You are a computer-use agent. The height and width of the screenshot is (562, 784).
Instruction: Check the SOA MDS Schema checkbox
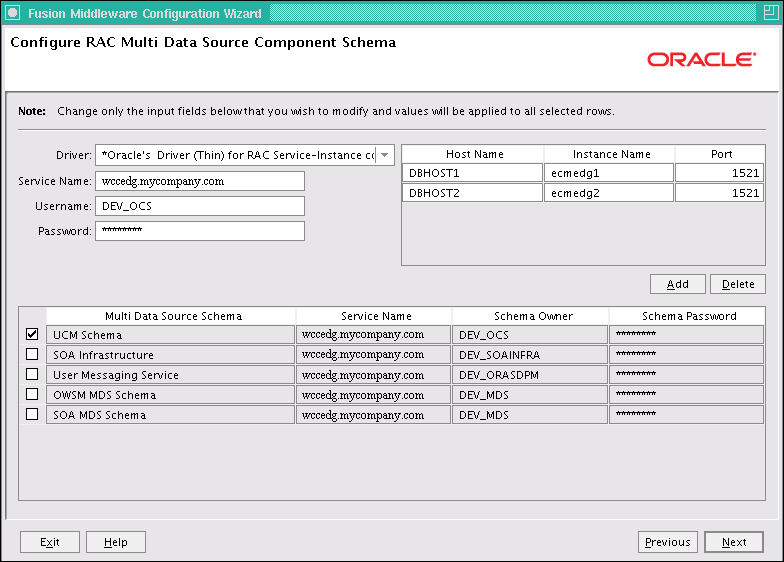pyautogui.click(x=32, y=414)
